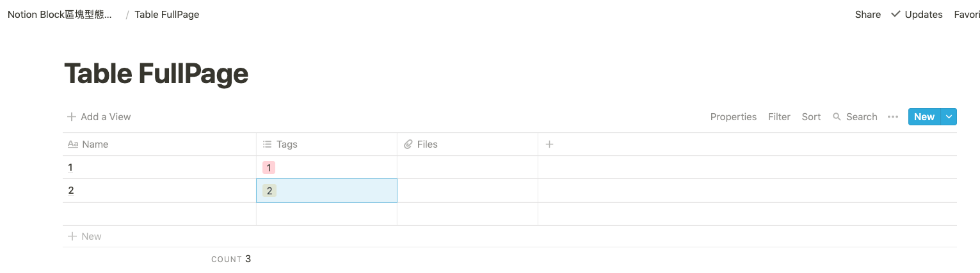Open the Sort options

coord(811,117)
